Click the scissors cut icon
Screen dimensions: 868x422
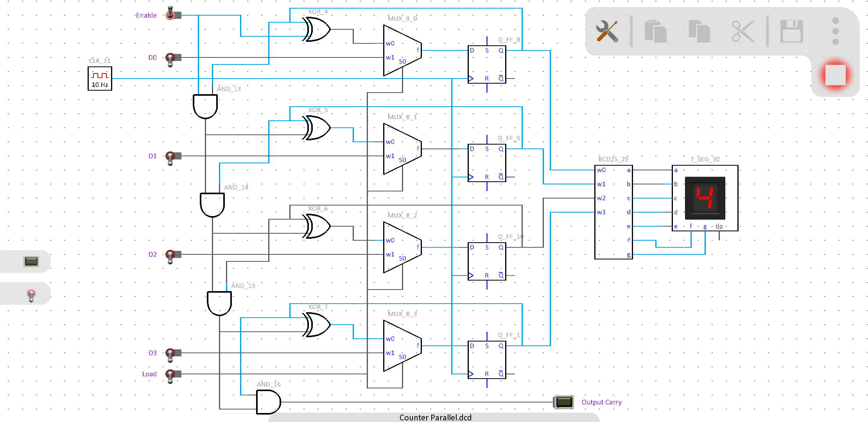click(x=742, y=31)
